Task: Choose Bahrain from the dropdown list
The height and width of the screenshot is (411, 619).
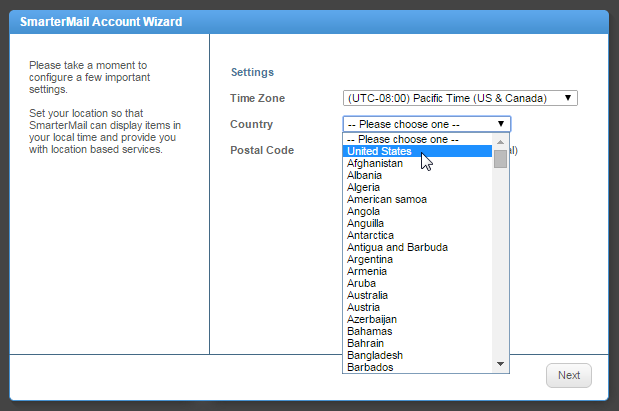Action: coord(418,343)
